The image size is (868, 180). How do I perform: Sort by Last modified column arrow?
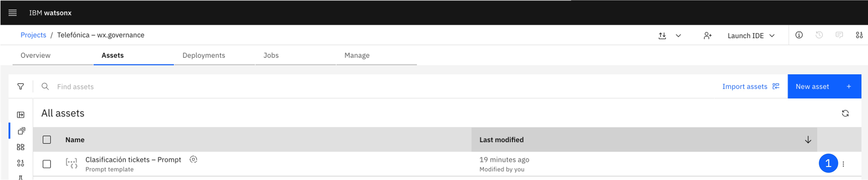click(808, 140)
